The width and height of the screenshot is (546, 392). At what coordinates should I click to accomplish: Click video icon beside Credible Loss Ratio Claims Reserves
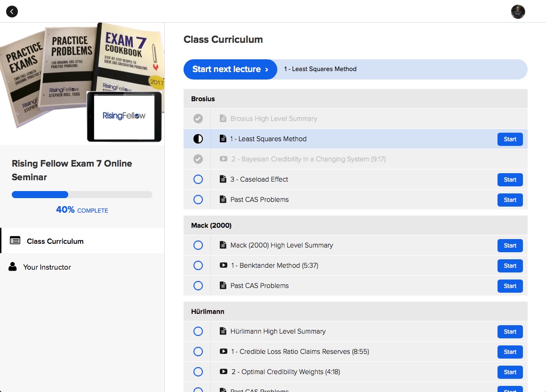[x=224, y=351]
